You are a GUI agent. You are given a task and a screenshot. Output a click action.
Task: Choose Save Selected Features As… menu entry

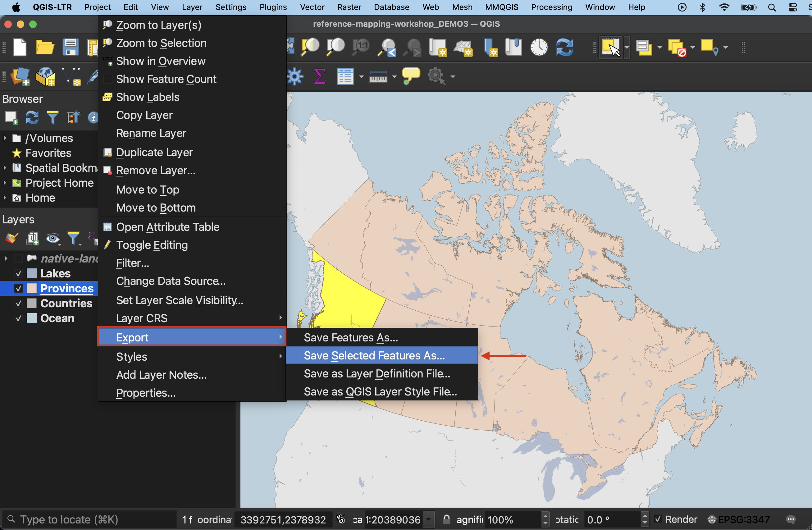point(374,355)
